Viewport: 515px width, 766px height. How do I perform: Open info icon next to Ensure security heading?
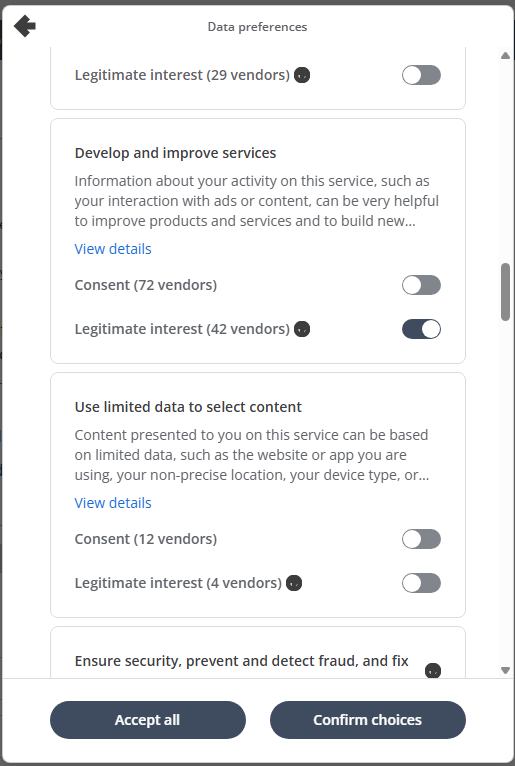click(x=433, y=671)
